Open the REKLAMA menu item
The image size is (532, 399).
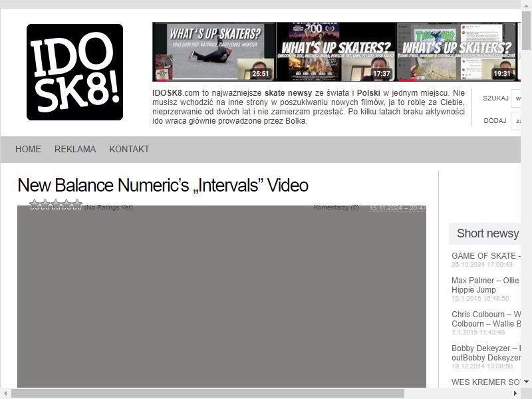tap(75, 149)
